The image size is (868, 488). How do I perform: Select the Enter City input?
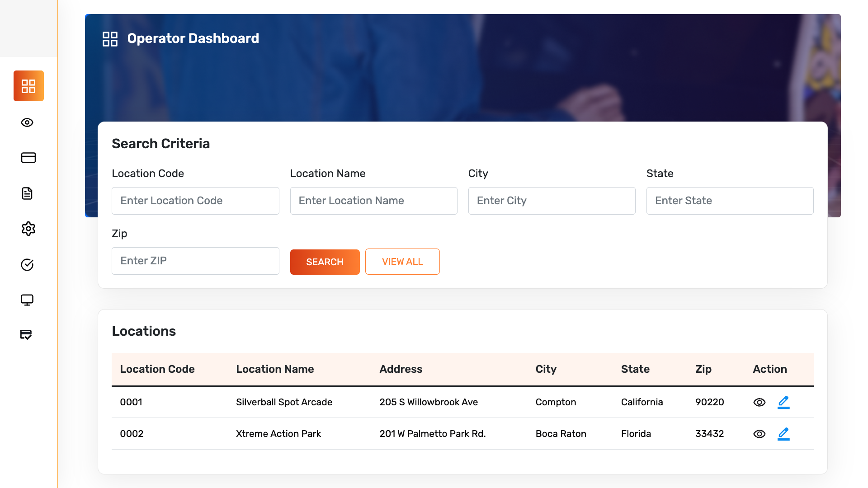(552, 201)
